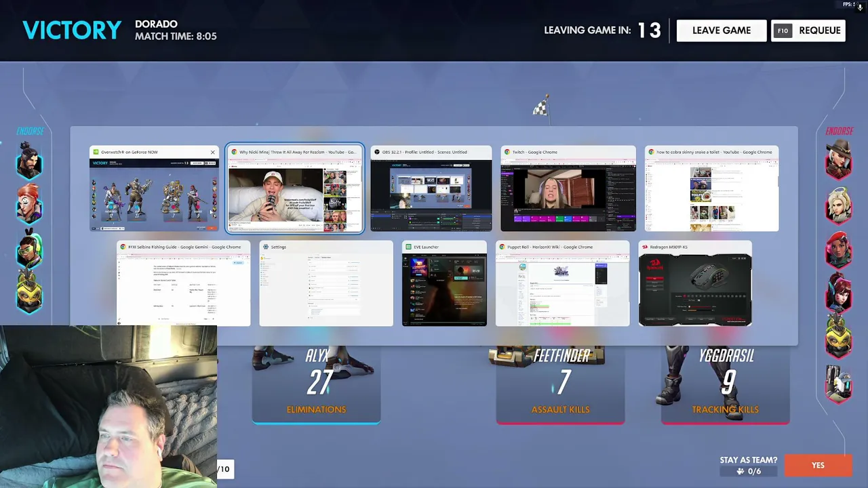This screenshot has height=488, width=868.
Task: Select ALYX's 27 eliminations card
Action: coord(316,385)
